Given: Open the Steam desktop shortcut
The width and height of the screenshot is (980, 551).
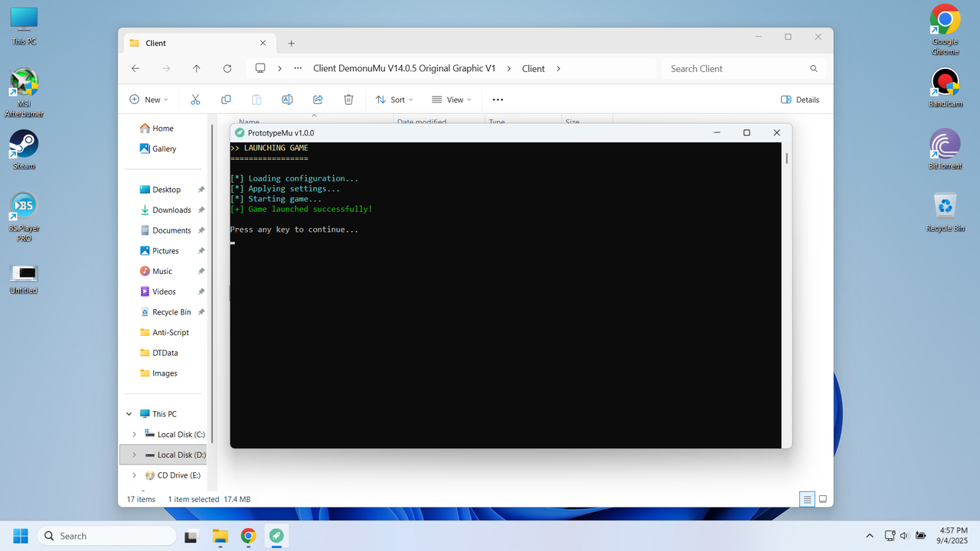Looking at the screenshot, I should (24, 149).
